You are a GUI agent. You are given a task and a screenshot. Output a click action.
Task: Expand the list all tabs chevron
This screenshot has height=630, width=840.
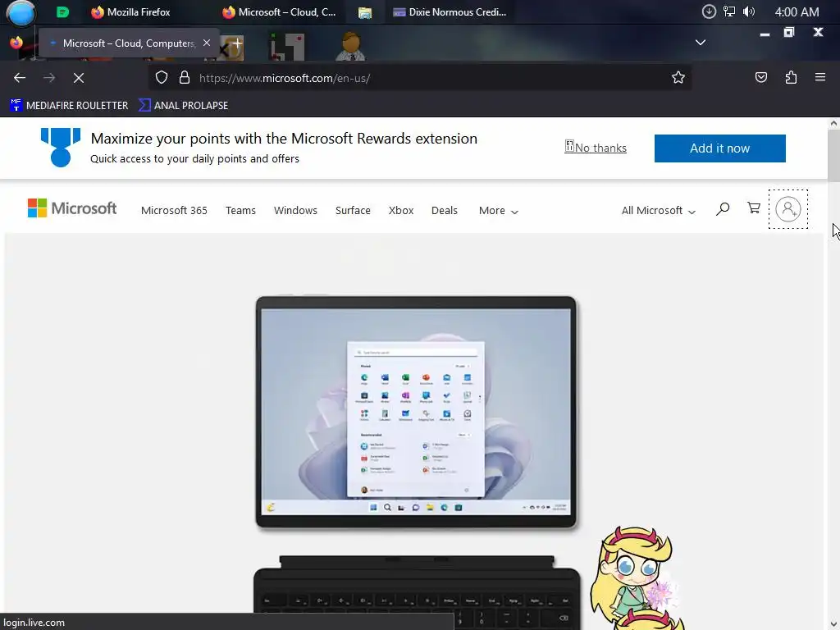(x=701, y=43)
